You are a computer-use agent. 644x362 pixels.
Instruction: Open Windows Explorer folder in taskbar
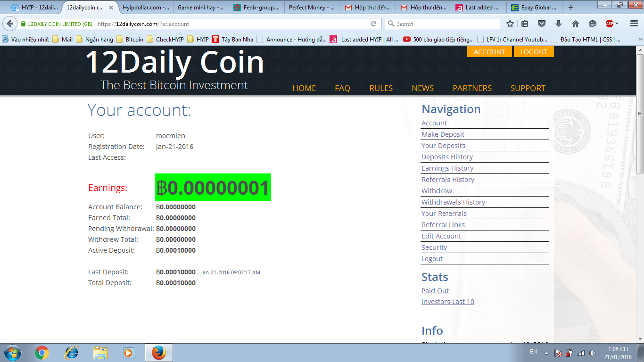[100, 353]
